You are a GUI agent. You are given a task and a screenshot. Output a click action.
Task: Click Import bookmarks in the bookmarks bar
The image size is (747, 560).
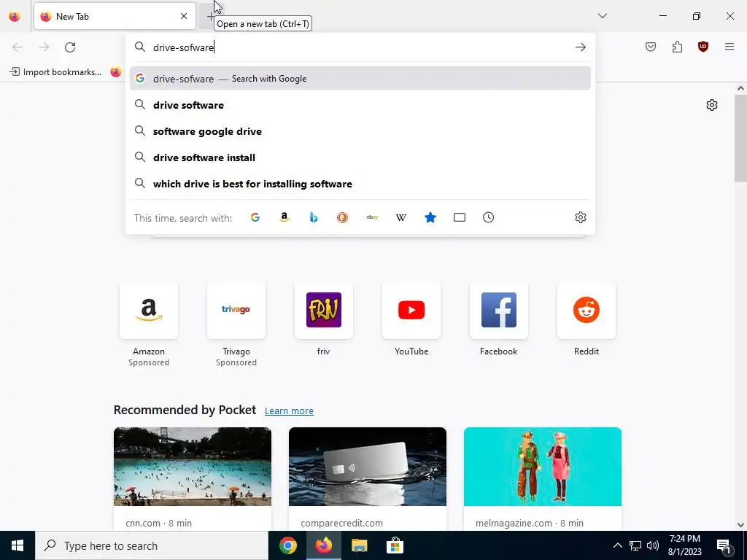pos(55,72)
